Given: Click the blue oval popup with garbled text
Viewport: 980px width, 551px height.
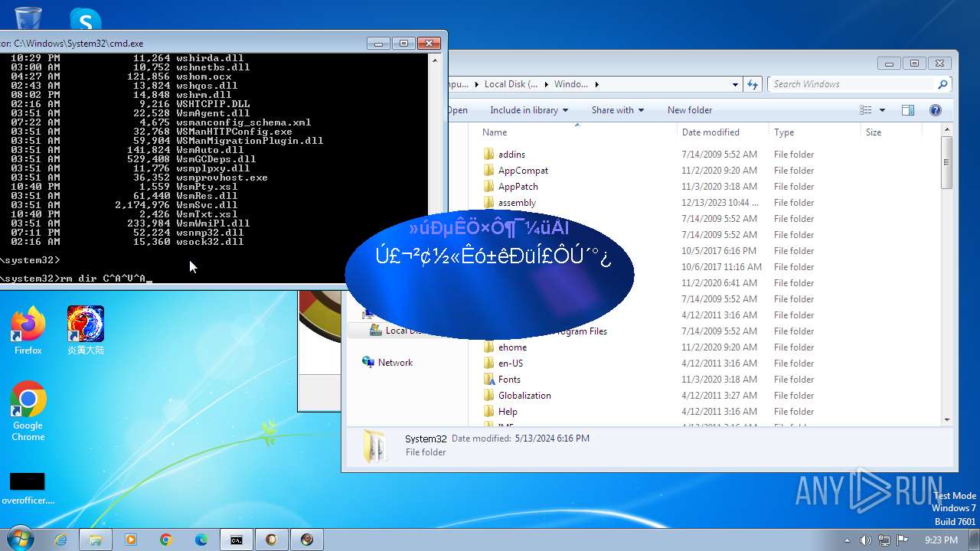Looking at the screenshot, I should point(489,274).
